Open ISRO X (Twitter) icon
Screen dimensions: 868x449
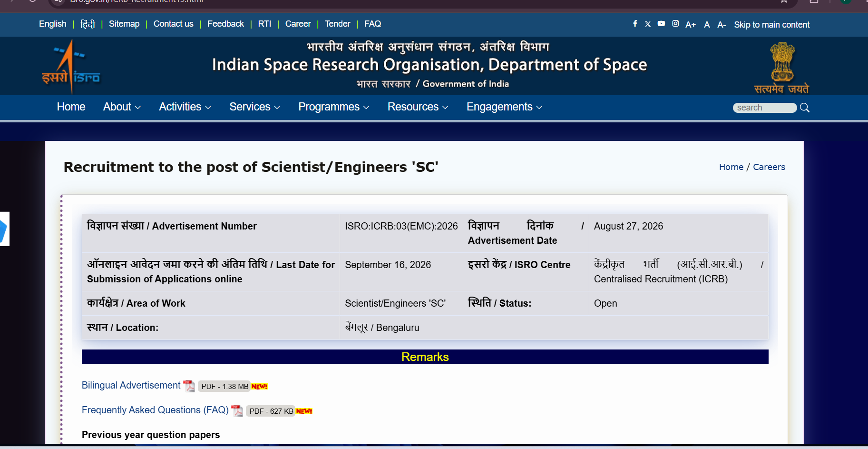[648, 24]
